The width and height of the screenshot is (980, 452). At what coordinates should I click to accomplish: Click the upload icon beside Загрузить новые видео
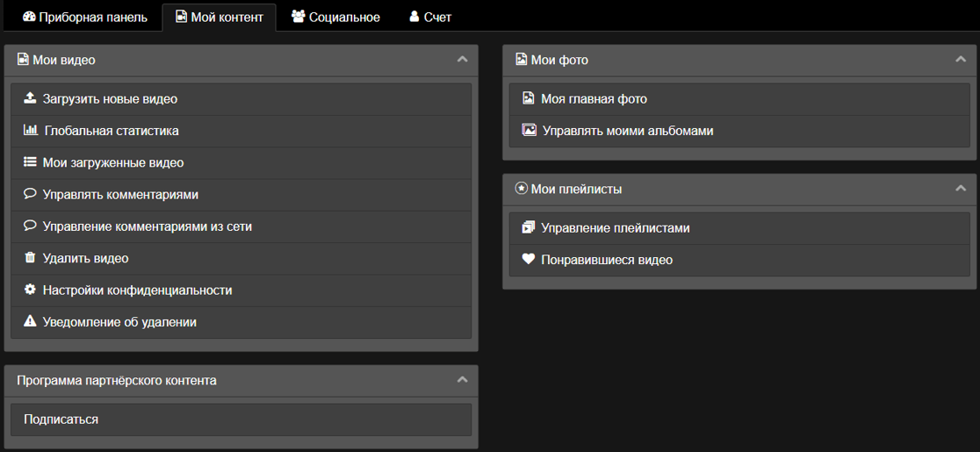point(29,98)
